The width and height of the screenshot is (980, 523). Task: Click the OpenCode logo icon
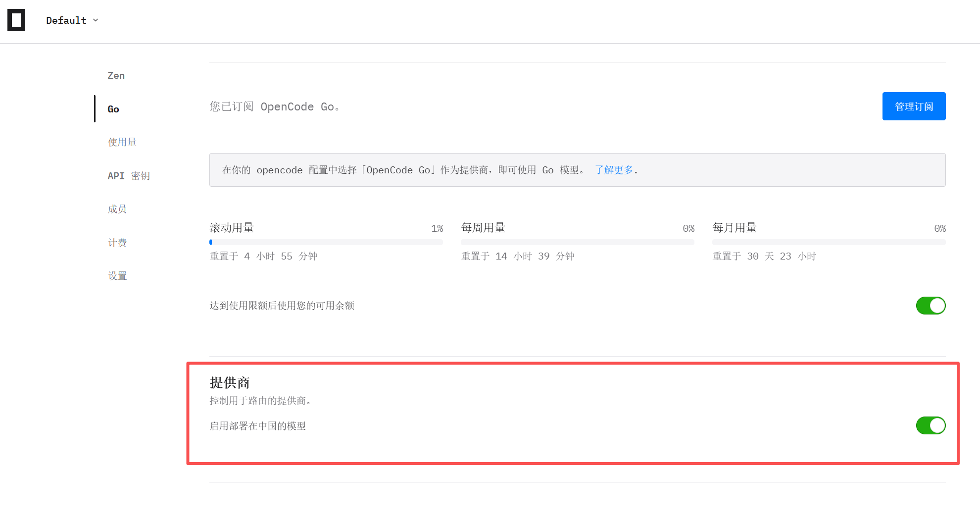[x=16, y=20]
